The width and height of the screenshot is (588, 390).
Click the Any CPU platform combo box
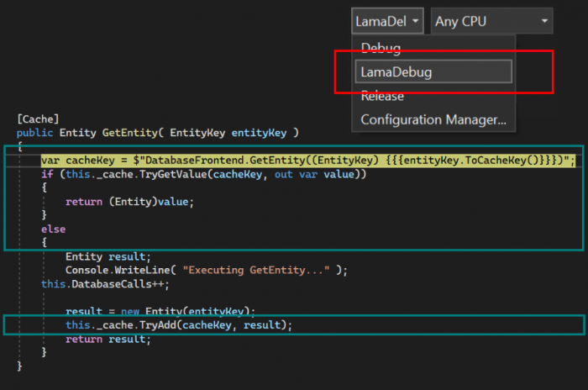(x=491, y=21)
